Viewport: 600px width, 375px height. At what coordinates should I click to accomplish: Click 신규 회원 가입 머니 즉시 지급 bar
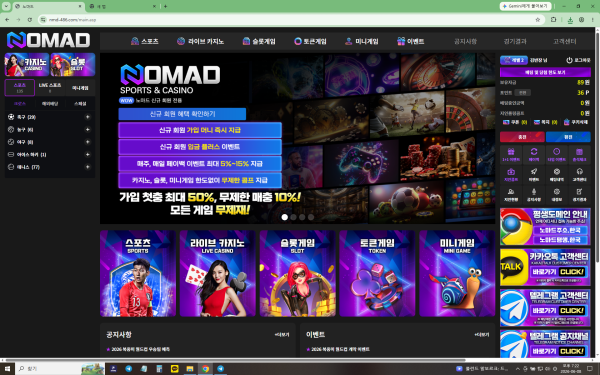200,130
